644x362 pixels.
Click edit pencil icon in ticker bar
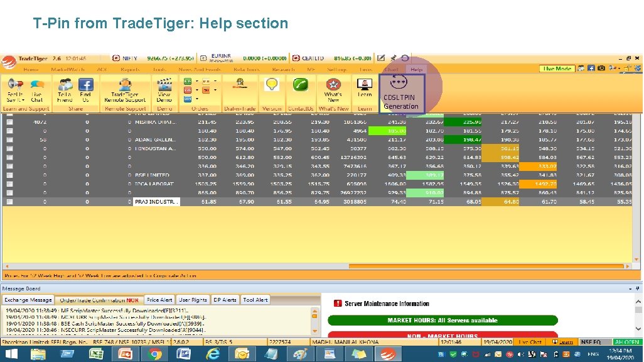[x=381, y=58]
